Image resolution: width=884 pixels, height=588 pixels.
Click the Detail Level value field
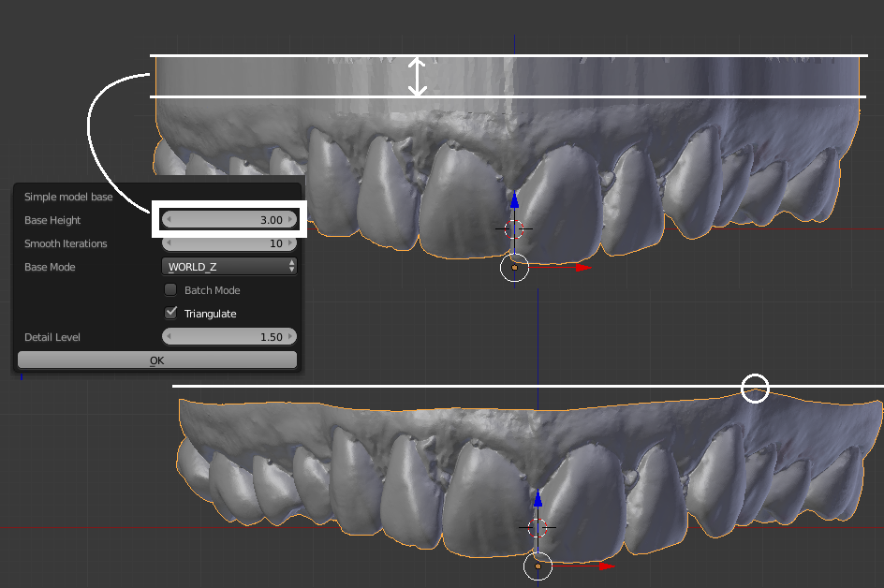point(228,336)
